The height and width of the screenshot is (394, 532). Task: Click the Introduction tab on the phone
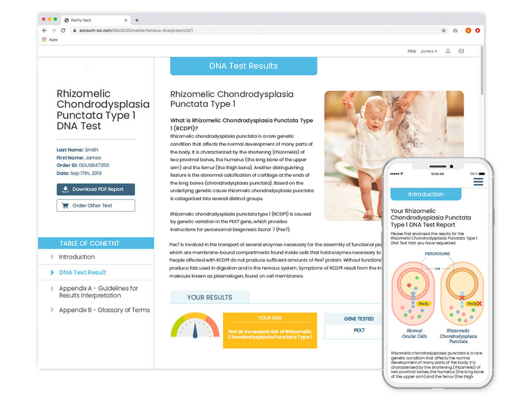[x=426, y=194]
